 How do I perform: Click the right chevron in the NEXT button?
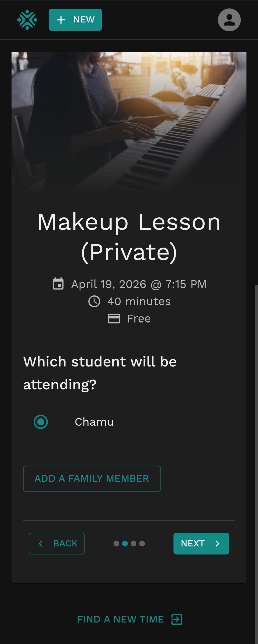(217, 543)
